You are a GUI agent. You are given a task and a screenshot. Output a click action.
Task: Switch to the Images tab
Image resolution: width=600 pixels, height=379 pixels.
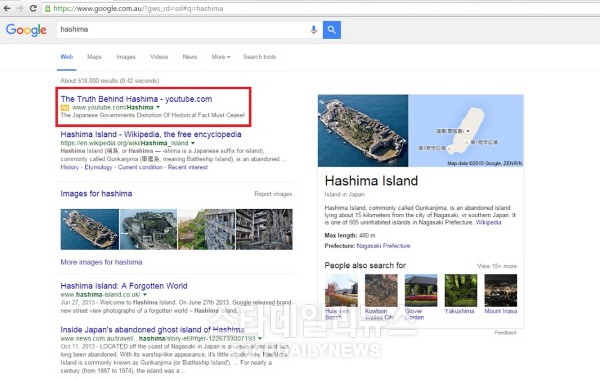click(126, 57)
